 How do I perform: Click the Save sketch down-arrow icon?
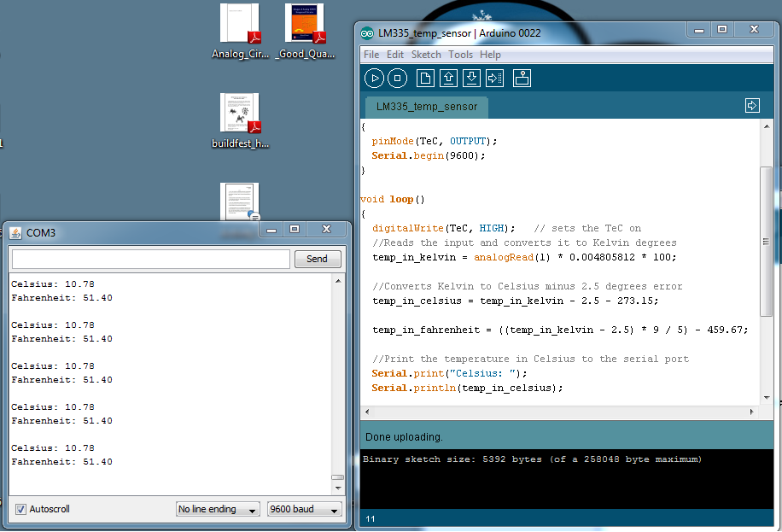(471, 79)
